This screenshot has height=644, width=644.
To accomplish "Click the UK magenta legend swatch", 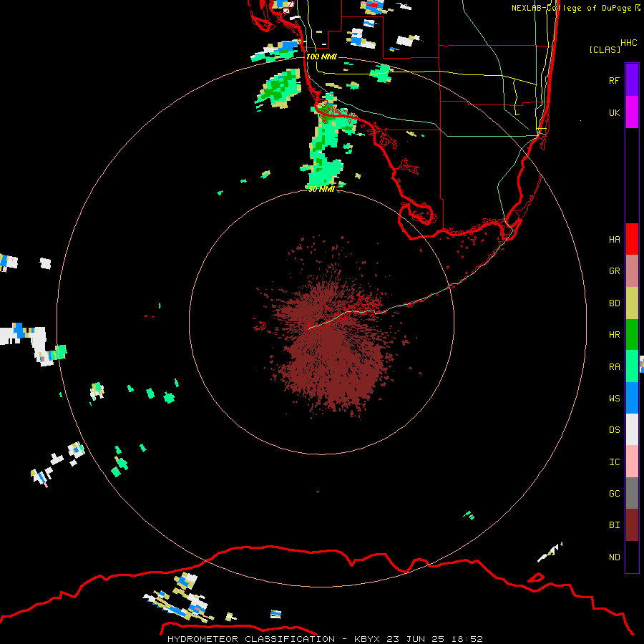I will tap(632, 112).
